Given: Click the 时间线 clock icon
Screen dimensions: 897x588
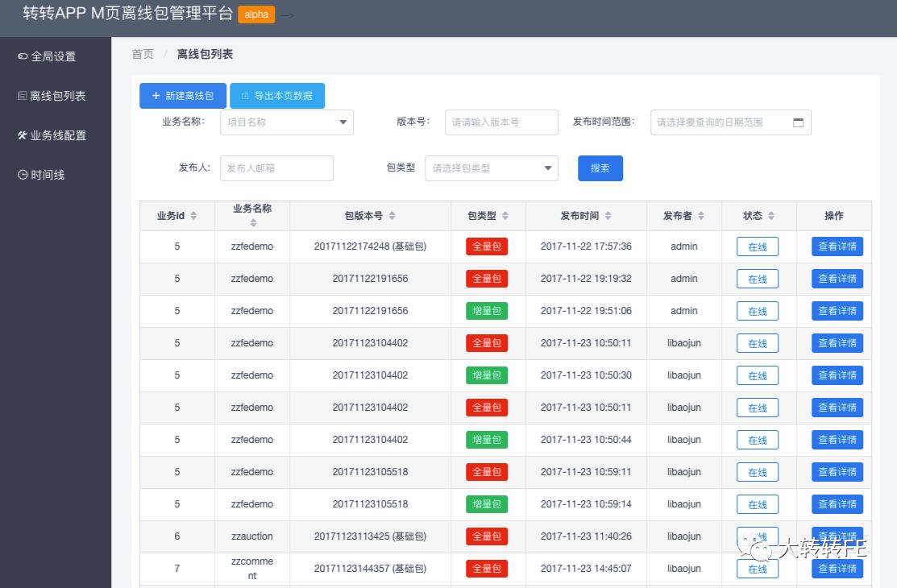Looking at the screenshot, I should tap(22, 175).
